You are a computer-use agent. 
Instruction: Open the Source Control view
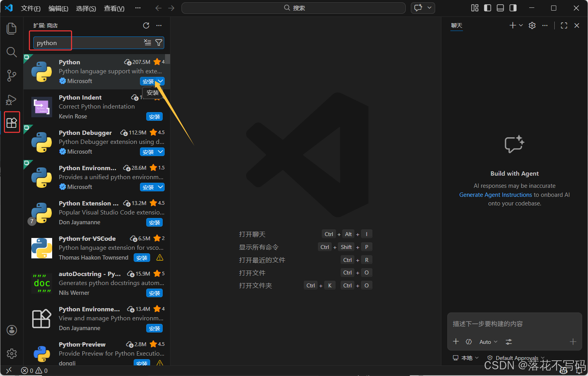point(12,76)
